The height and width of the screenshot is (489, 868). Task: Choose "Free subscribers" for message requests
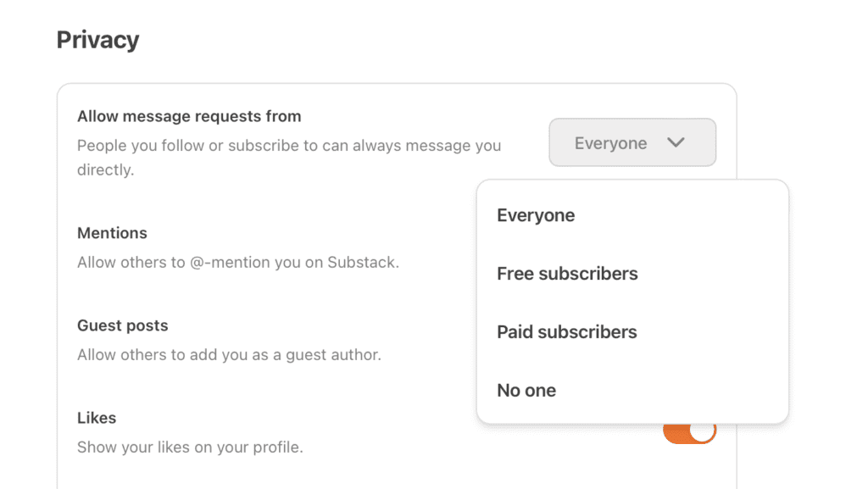coord(567,274)
